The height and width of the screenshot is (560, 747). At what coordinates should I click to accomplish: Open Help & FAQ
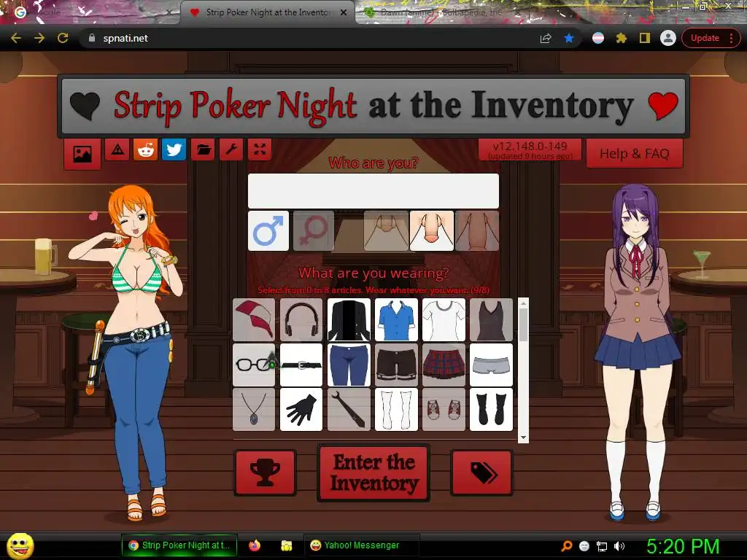coord(634,154)
